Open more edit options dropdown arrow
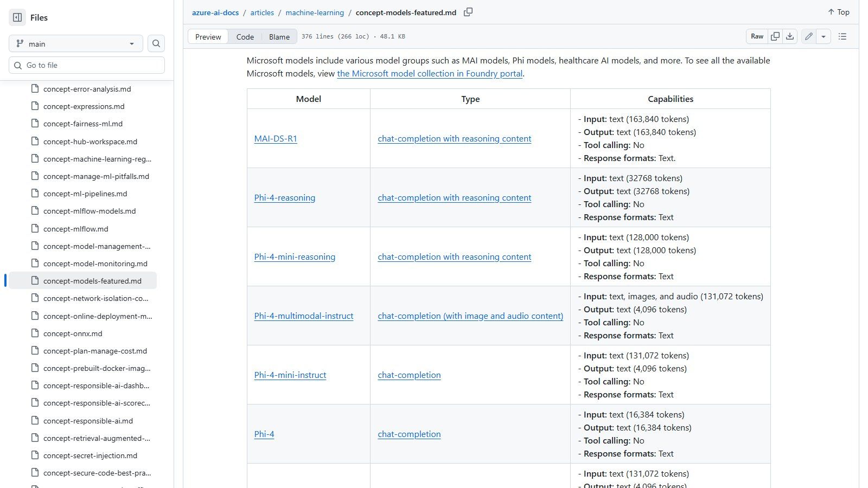The height and width of the screenshot is (488, 868). tap(824, 36)
